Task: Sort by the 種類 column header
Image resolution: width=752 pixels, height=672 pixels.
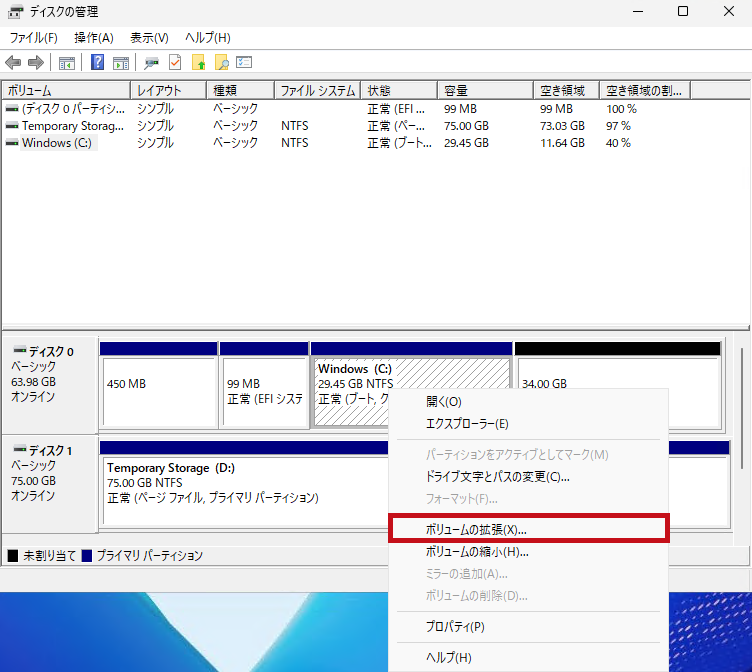Action: coord(241,90)
